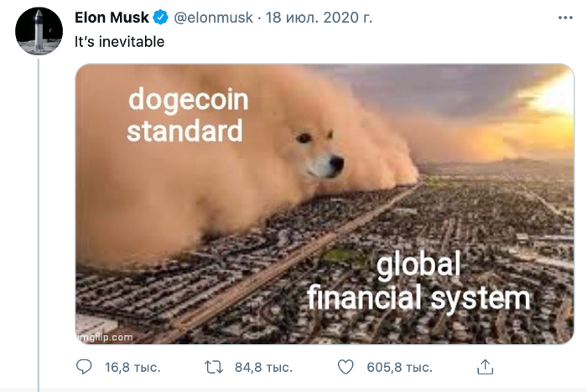Click the Elon Musk display name

(x=112, y=18)
